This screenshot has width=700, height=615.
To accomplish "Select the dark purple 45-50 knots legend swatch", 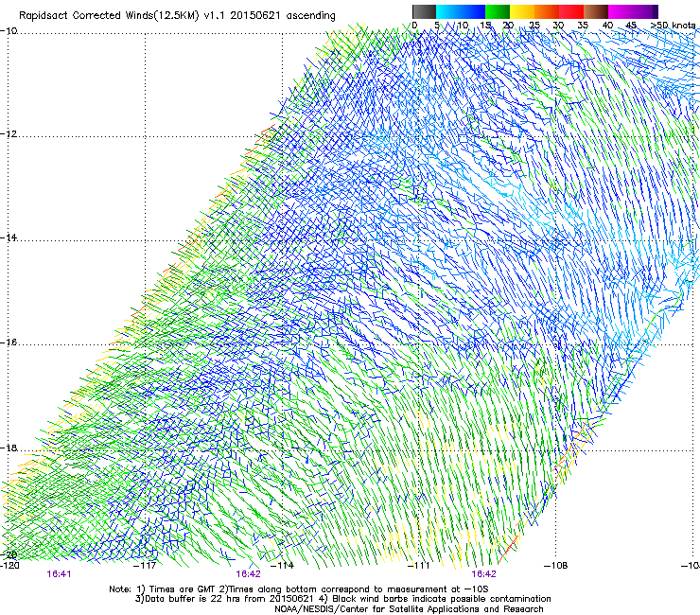I will coord(645,11).
